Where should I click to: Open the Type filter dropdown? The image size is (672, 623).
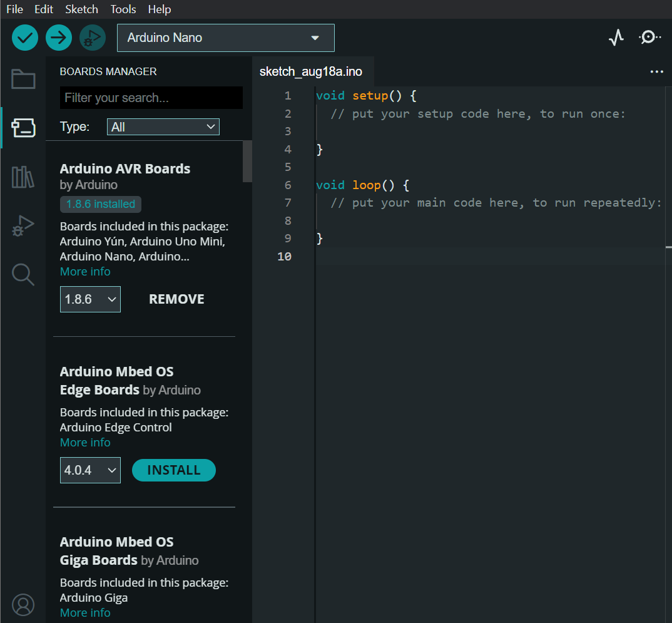(x=163, y=127)
